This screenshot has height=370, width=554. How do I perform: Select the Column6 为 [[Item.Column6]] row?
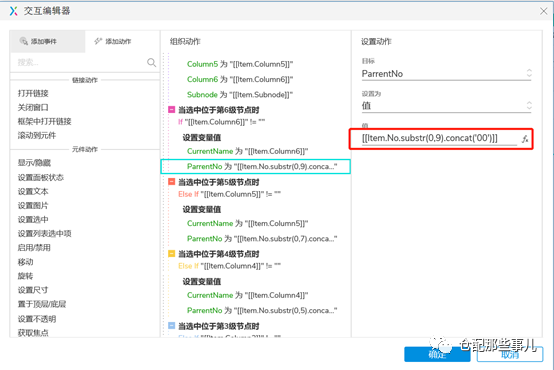coord(240,79)
